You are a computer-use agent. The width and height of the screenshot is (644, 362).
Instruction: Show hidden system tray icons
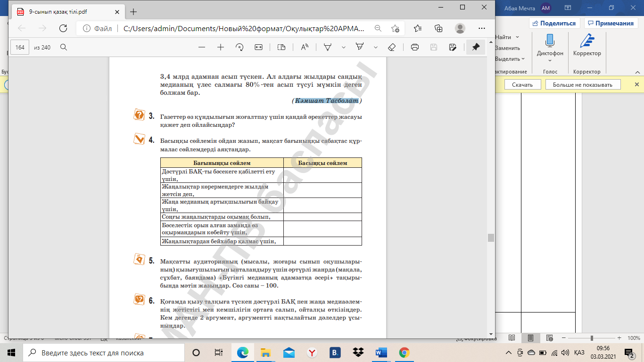pyautogui.click(x=508, y=353)
